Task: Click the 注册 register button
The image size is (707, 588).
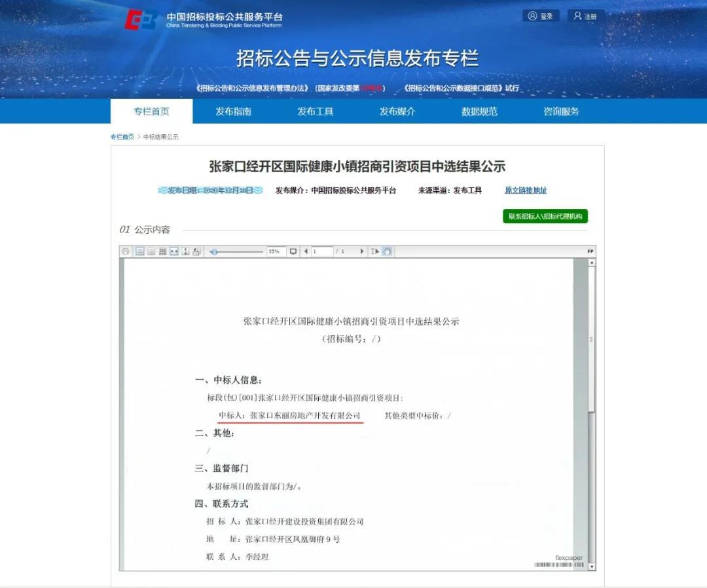Action: click(x=585, y=16)
